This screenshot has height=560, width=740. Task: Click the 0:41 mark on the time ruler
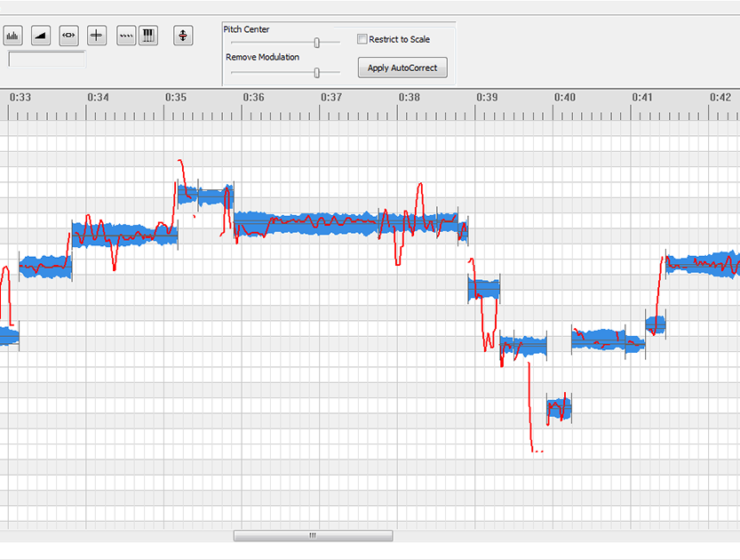tap(642, 98)
